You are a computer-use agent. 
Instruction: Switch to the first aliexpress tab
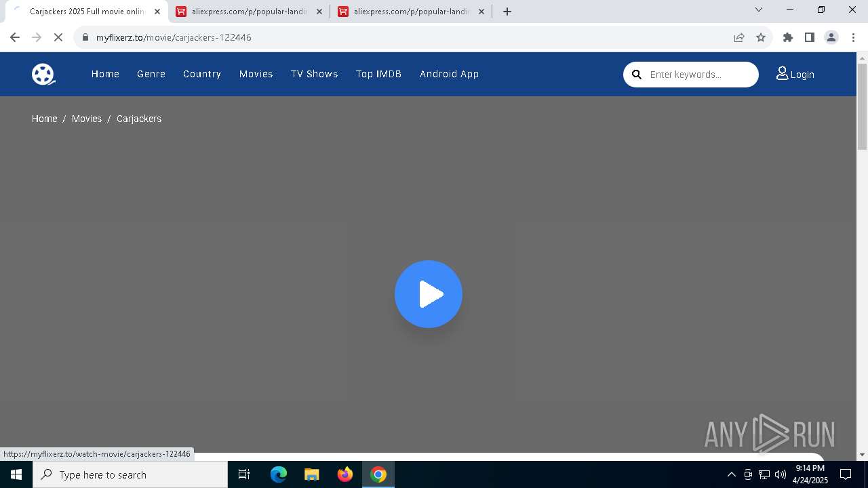(249, 12)
